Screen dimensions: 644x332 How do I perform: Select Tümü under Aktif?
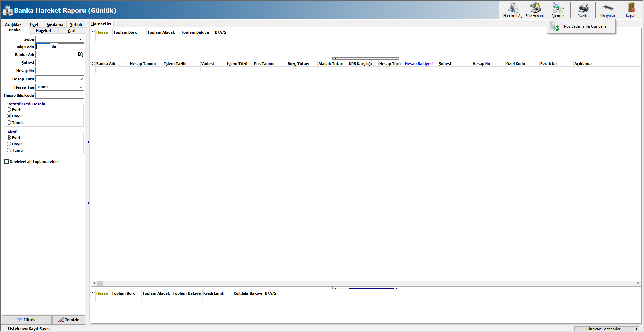[x=9, y=150]
